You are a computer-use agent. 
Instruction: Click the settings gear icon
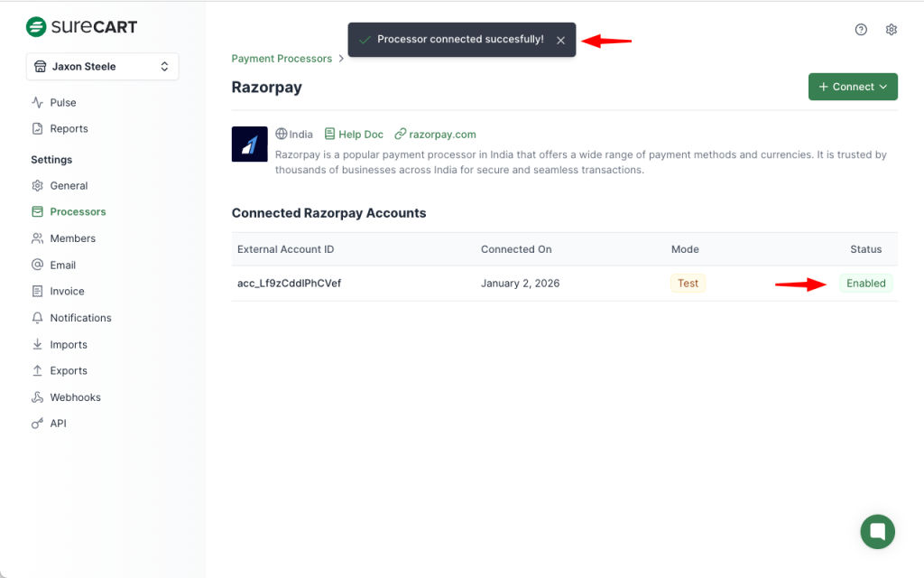pos(892,30)
